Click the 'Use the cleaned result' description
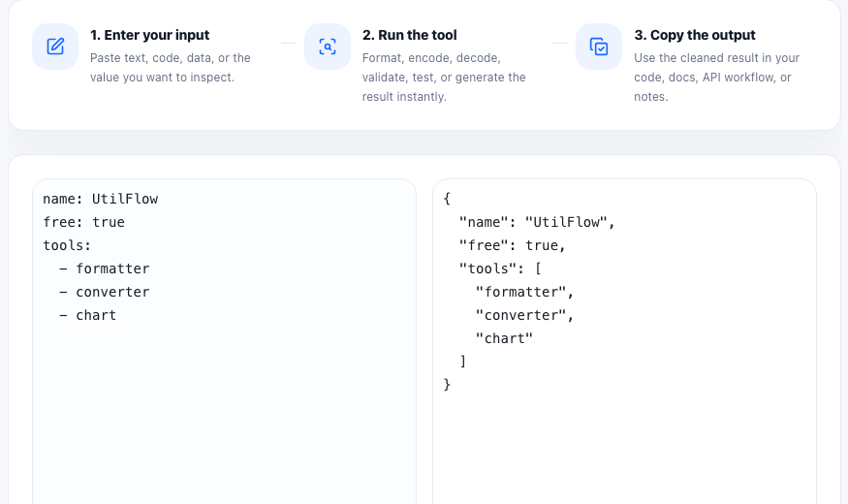The height and width of the screenshot is (504, 848). click(716, 78)
